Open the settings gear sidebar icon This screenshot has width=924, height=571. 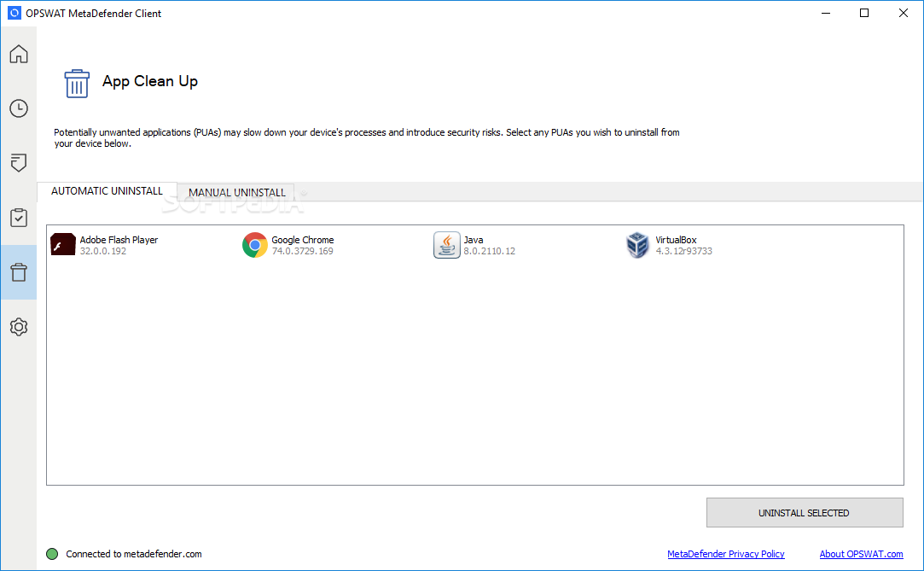19,326
